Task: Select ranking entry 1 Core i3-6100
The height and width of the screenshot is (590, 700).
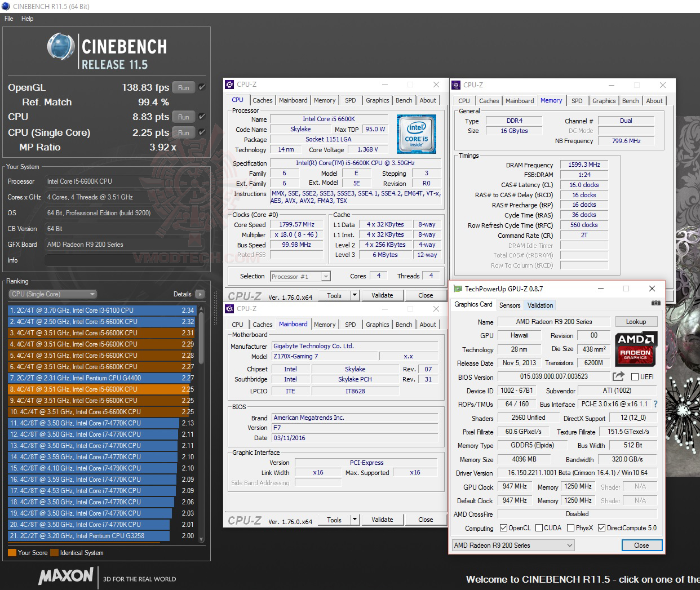Action: coord(101,310)
